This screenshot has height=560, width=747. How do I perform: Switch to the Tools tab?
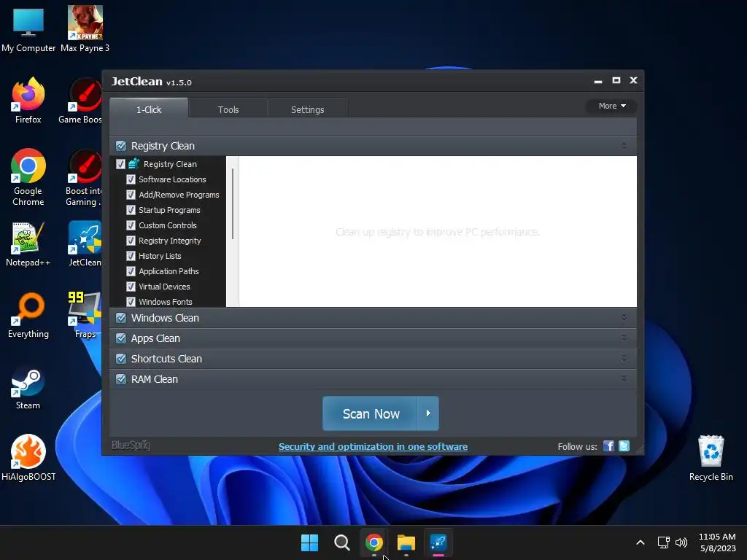point(228,109)
